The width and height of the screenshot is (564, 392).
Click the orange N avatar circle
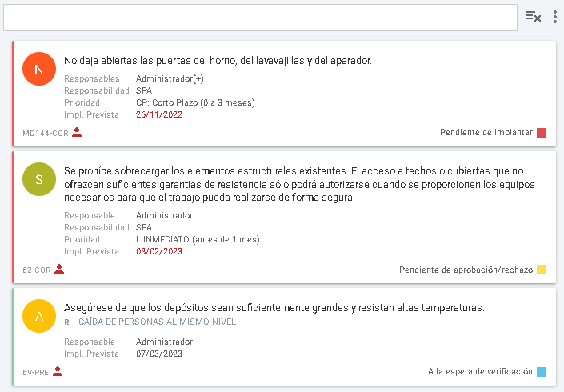[x=39, y=69]
